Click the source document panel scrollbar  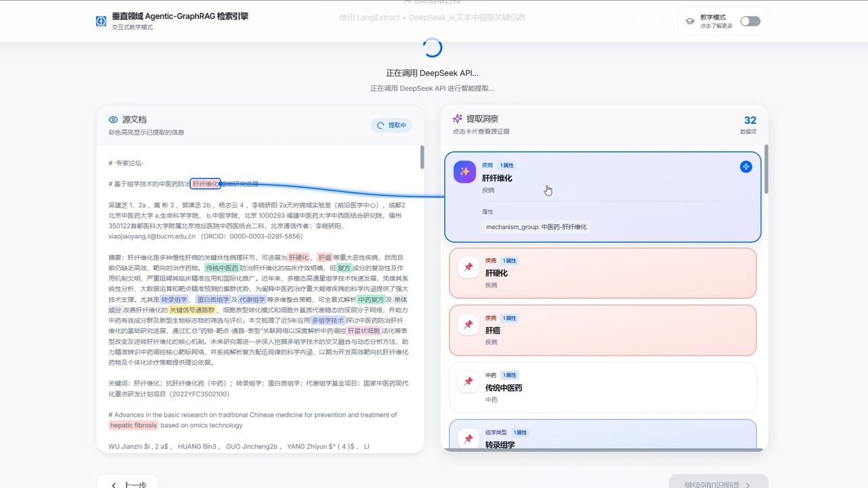(422, 157)
